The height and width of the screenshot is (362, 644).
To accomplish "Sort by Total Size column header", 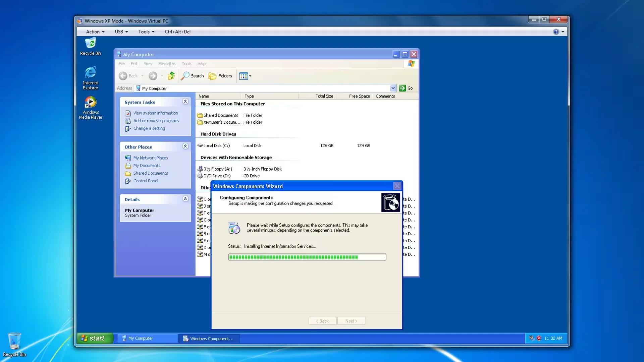I will 317,96.
